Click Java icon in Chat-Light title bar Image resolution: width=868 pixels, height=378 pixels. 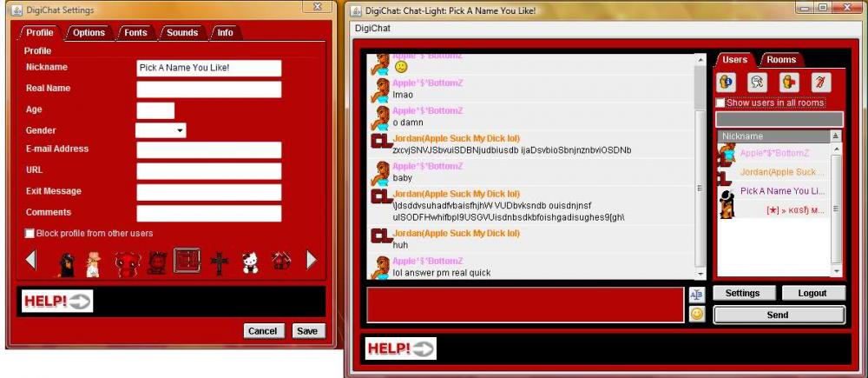[355, 10]
